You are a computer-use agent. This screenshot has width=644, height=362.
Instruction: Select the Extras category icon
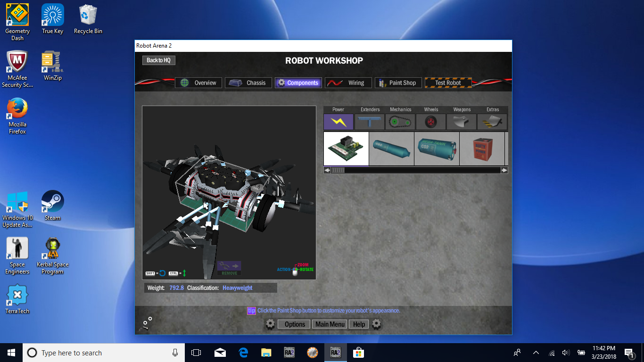click(x=492, y=122)
